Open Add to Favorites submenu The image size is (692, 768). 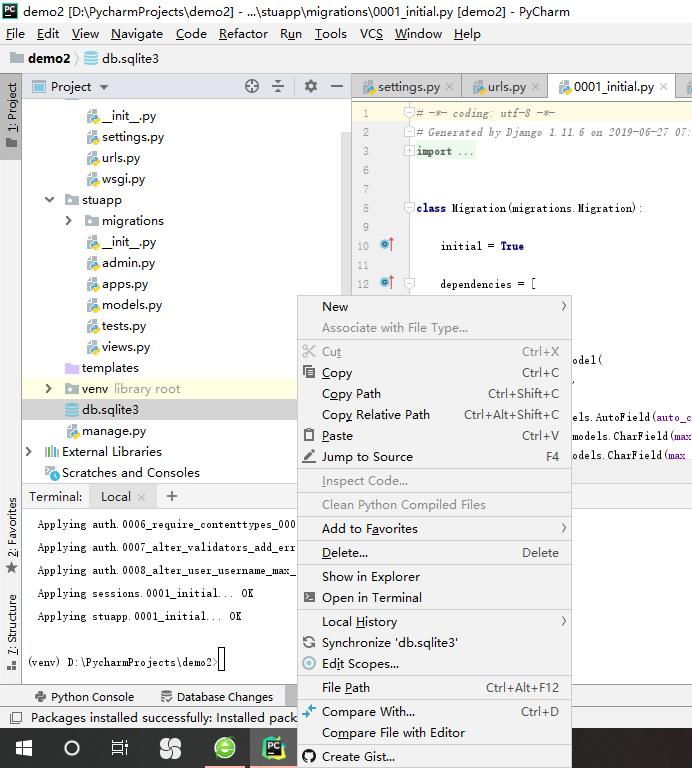point(434,529)
